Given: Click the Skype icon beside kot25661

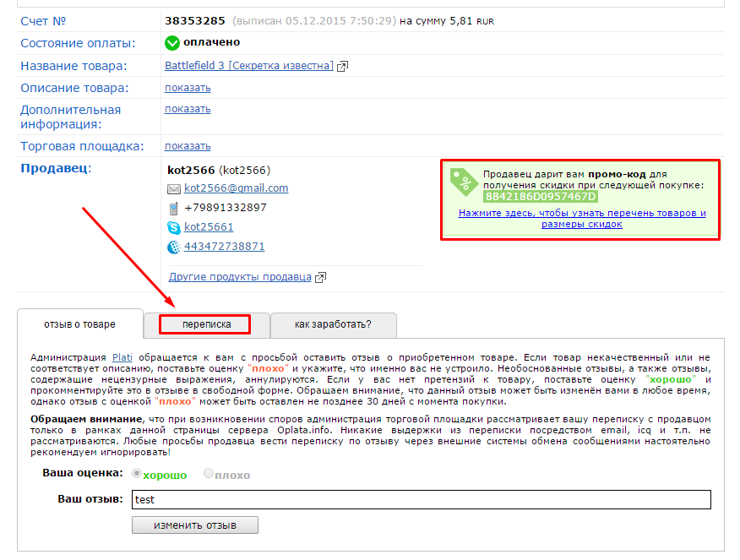Looking at the screenshot, I should pyautogui.click(x=174, y=227).
